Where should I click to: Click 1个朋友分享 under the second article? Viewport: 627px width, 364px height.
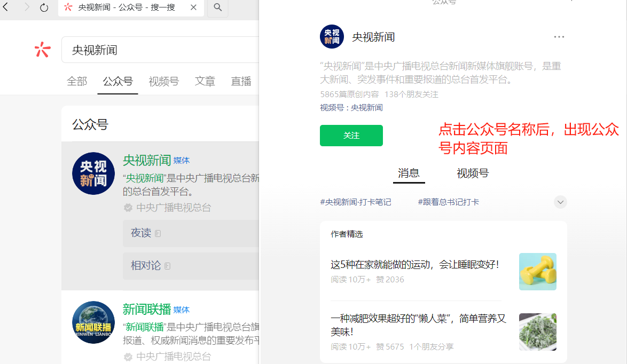tap(432, 347)
